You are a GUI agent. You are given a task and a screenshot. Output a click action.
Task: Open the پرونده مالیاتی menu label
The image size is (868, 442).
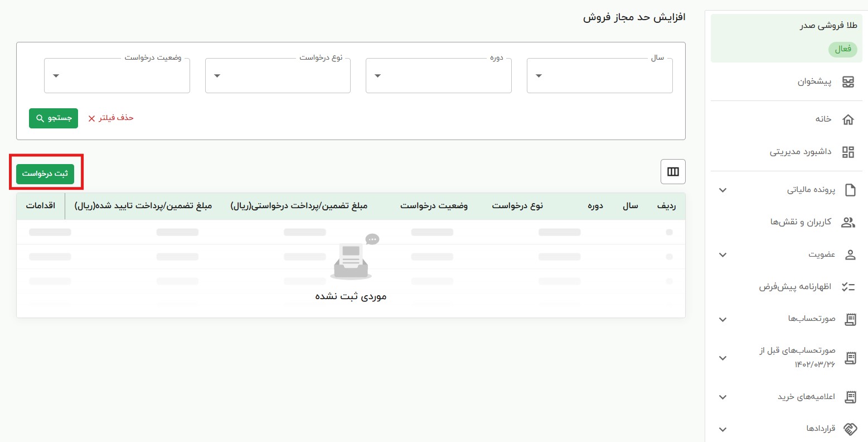pos(811,190)
